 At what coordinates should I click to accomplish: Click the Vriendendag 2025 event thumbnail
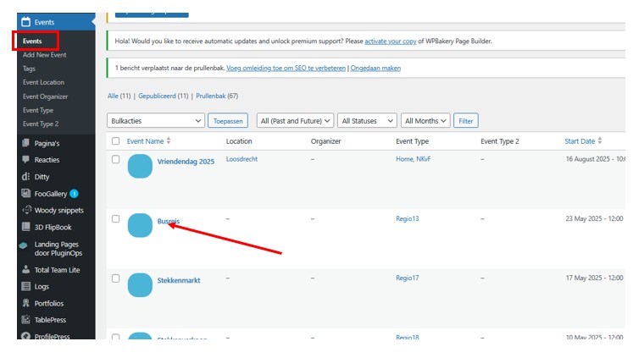tap(140, 166)
